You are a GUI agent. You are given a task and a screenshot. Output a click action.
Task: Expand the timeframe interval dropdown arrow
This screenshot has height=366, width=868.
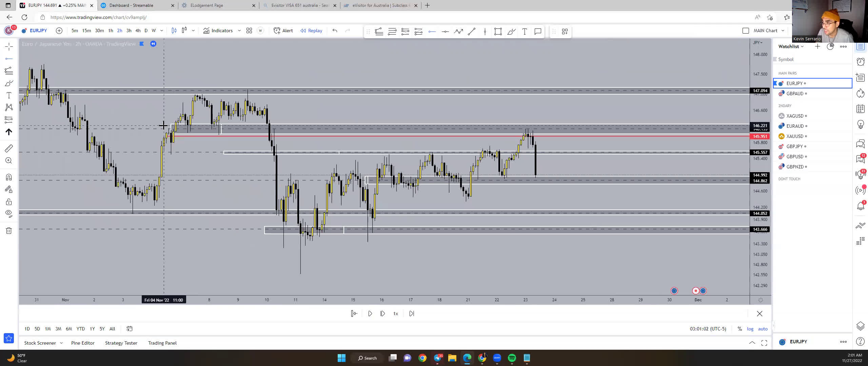162,30
